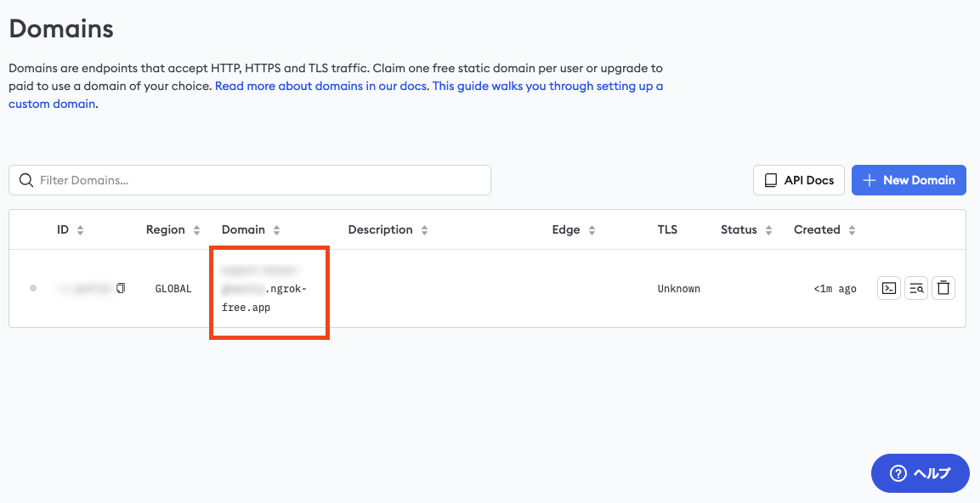The image size is (980, 503).
Task: Toggle sorting on the Region column
Action: (x=196, y=229)
